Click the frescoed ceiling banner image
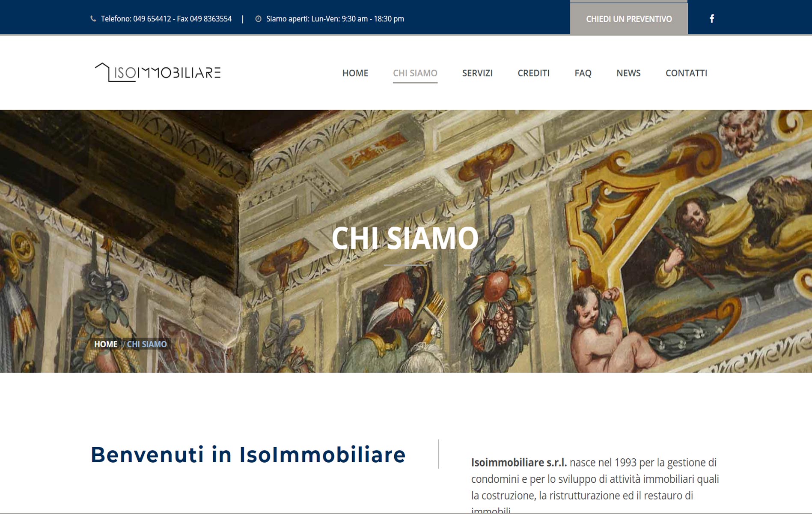Image resolution: width=812 pixels, height=514 pixels. tap(406, 241)
